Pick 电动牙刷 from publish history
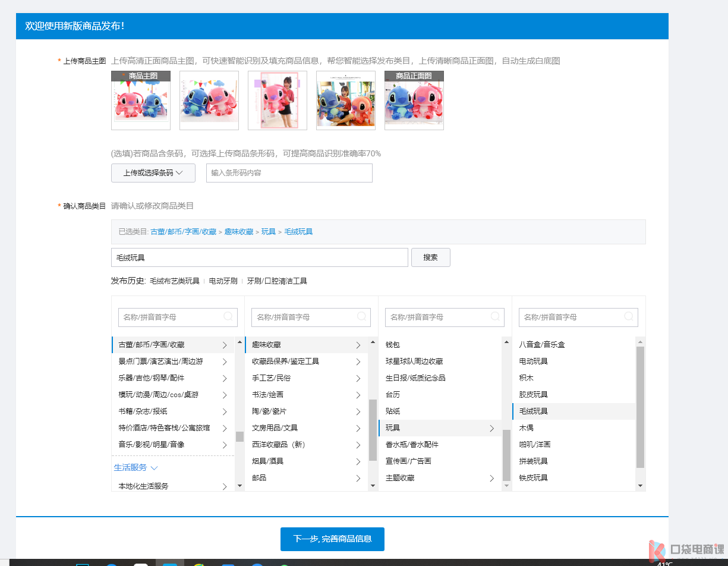Viewport: 728px width, 566px height. [x=223, y=281]
